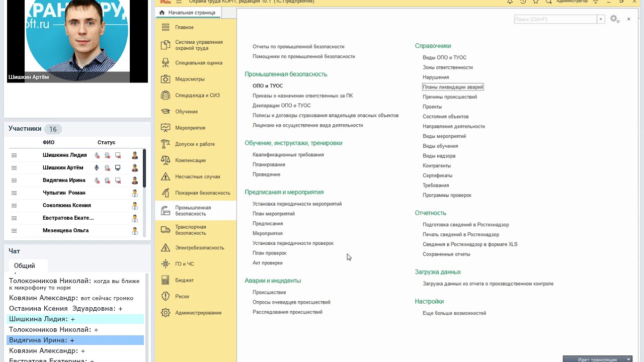Image resolution: width=644 pixels, height=362 pixels.
Task: Open Лицензии на осуществление вида деятельности
Action: click(x=307, y=125)
